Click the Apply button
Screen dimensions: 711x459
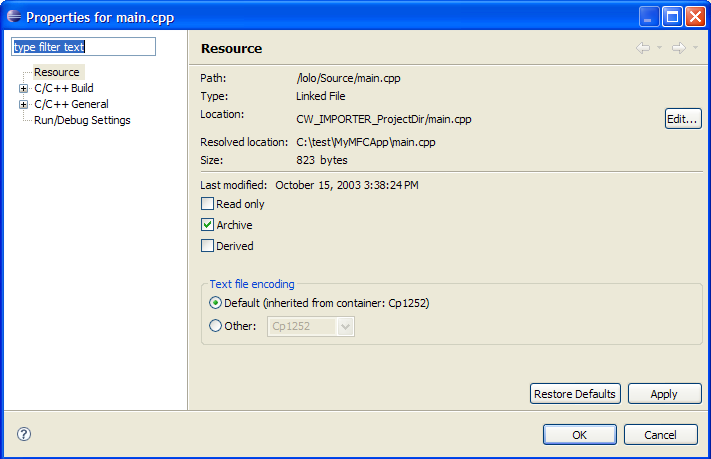pos(664,394)
